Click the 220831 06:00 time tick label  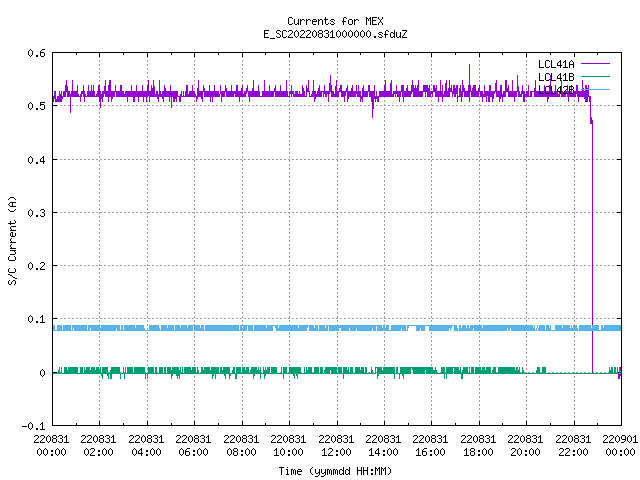pos(193,446)
